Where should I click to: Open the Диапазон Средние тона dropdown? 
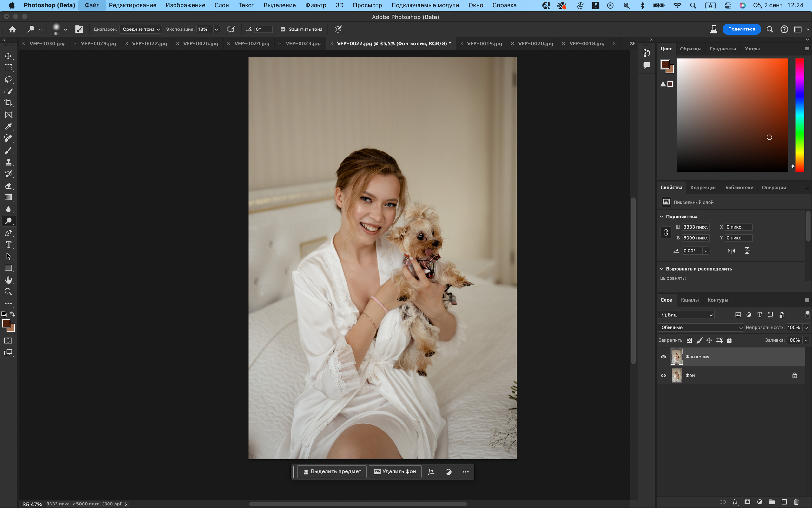coord(141,29)
